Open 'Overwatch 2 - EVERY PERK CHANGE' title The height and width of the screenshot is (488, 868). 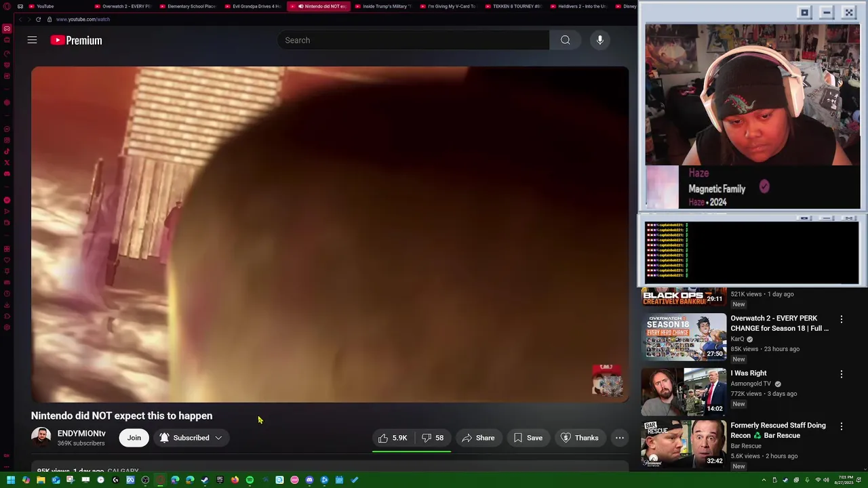pyautogui.click(x=780, y=323)
